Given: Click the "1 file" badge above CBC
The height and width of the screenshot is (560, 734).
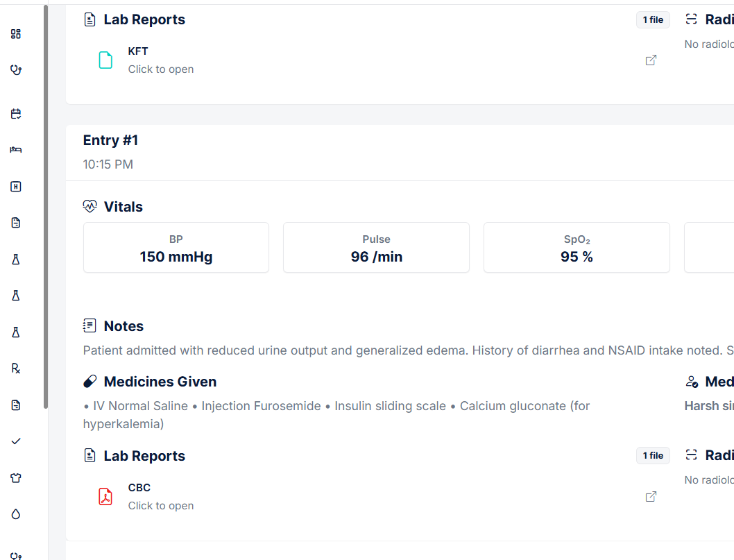Looking at the screenshot, I should pos(653,456).
